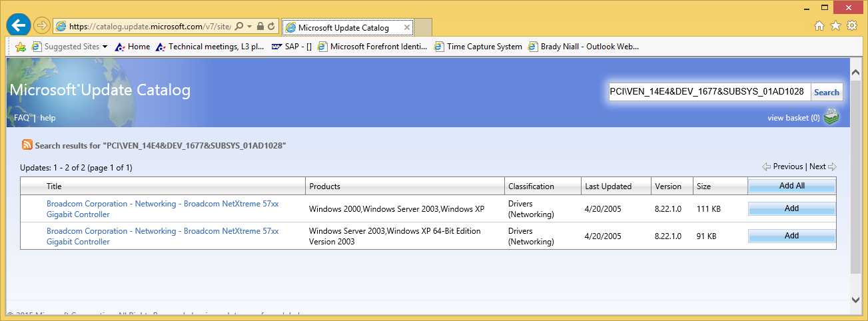This screenshot has width=868, height=321.
Task: Select the 91 KB size cell
Action: 707,236
